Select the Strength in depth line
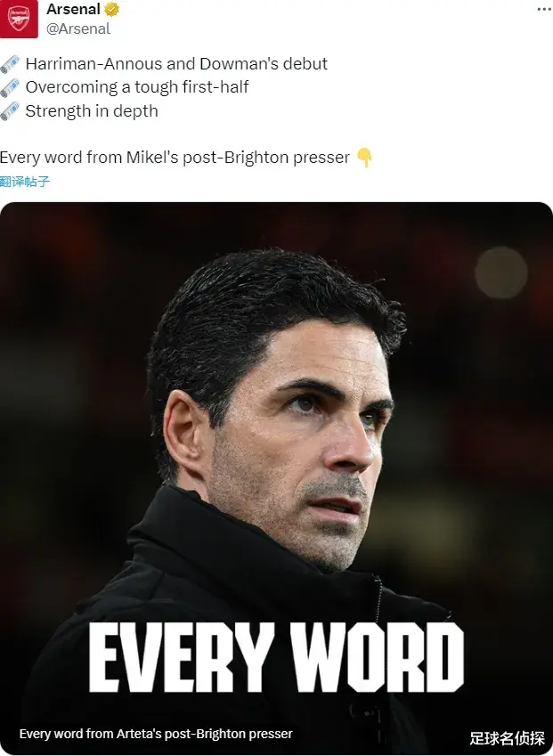The height and width of the screenshot is (756, 553). point(92,111)
